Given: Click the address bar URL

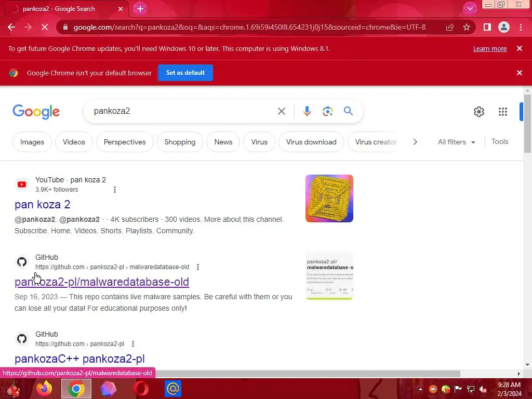Looking at the screenshot, I should coord(249,27).
